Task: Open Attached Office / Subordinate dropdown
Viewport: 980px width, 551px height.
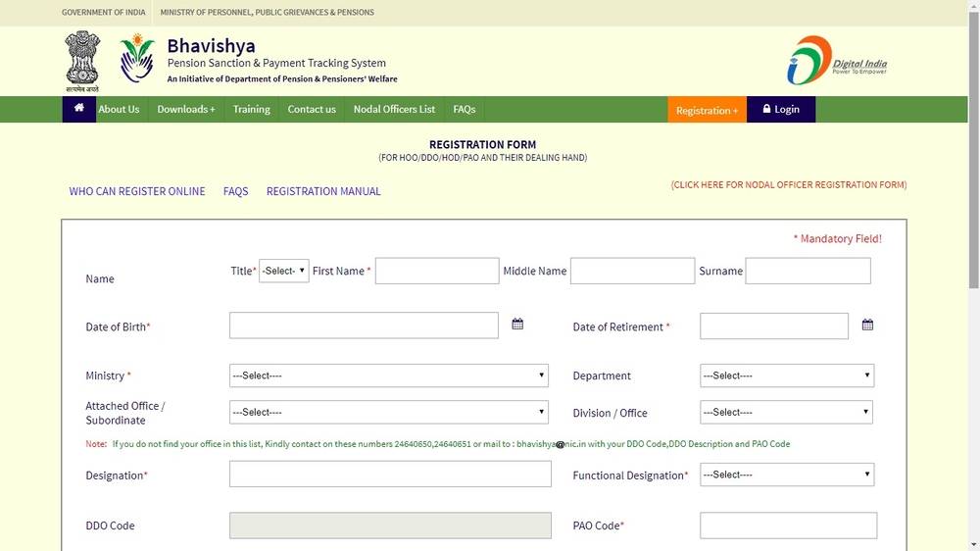Action: [x=389, y=412]
